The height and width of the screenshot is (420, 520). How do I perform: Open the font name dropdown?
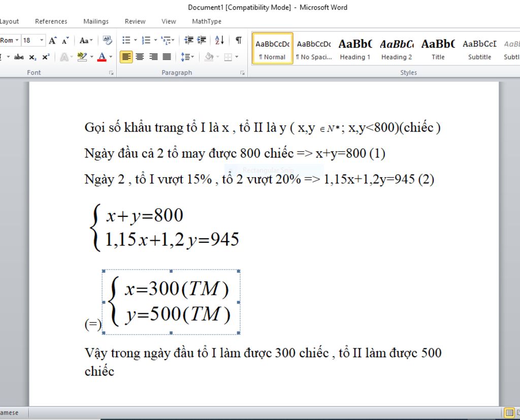17,40
